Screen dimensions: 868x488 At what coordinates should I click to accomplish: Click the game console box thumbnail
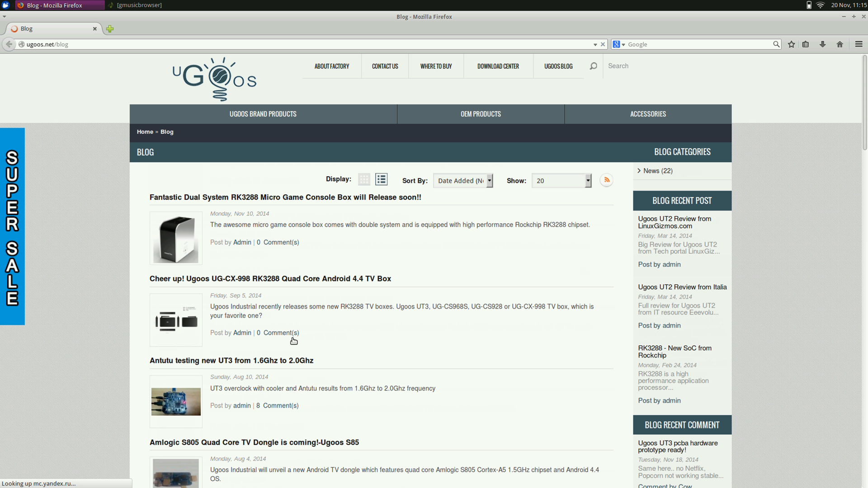coord(176,238)
